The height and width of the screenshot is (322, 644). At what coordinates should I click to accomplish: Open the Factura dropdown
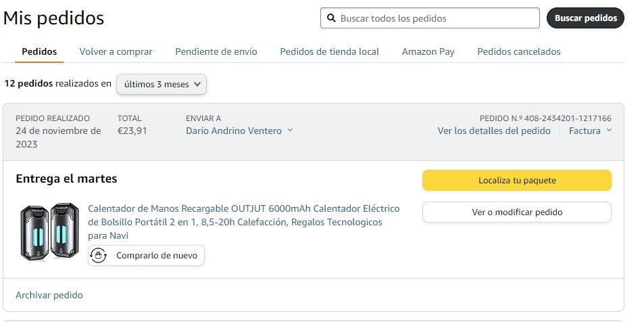(590, 131)
